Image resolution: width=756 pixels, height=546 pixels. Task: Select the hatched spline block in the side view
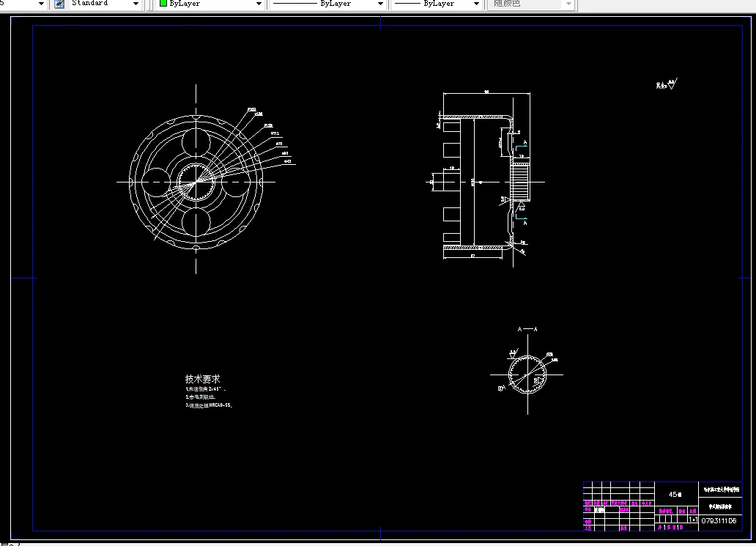pyautogui.click(x=520, y=182)
